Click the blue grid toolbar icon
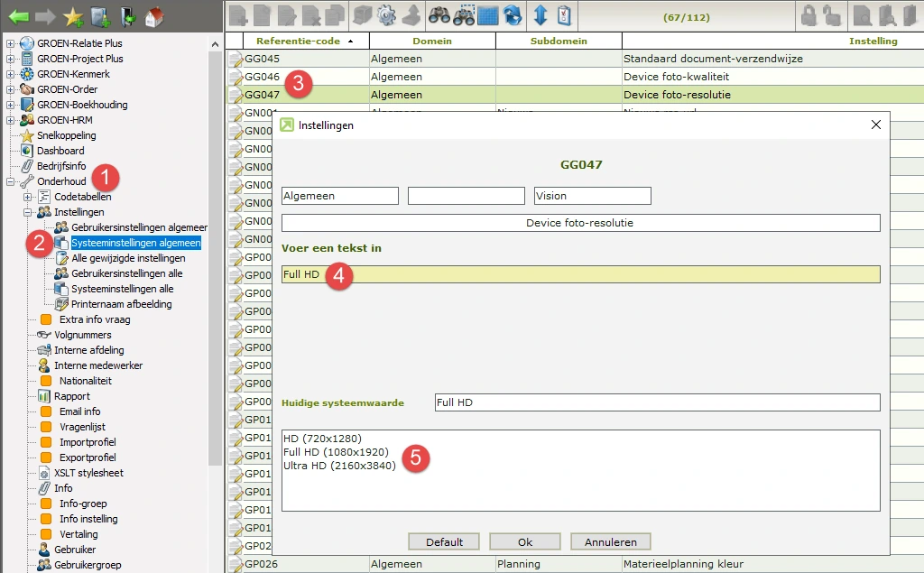The height and width of the screenshot is (573, 924). point(488,15)
